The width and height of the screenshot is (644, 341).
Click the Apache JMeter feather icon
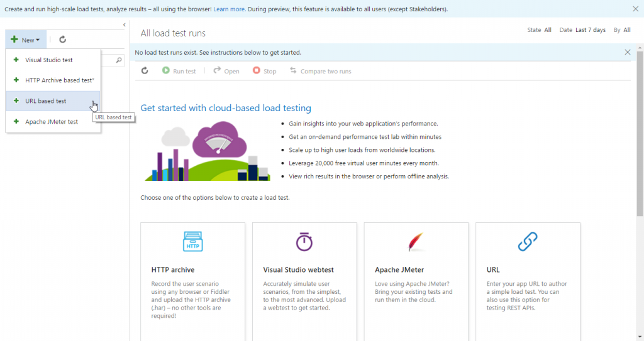pyautogui.click(x=416, y=241)
